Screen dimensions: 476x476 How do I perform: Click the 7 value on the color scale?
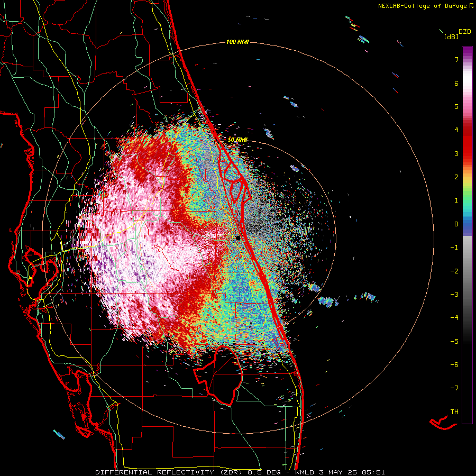click(456, 59)
